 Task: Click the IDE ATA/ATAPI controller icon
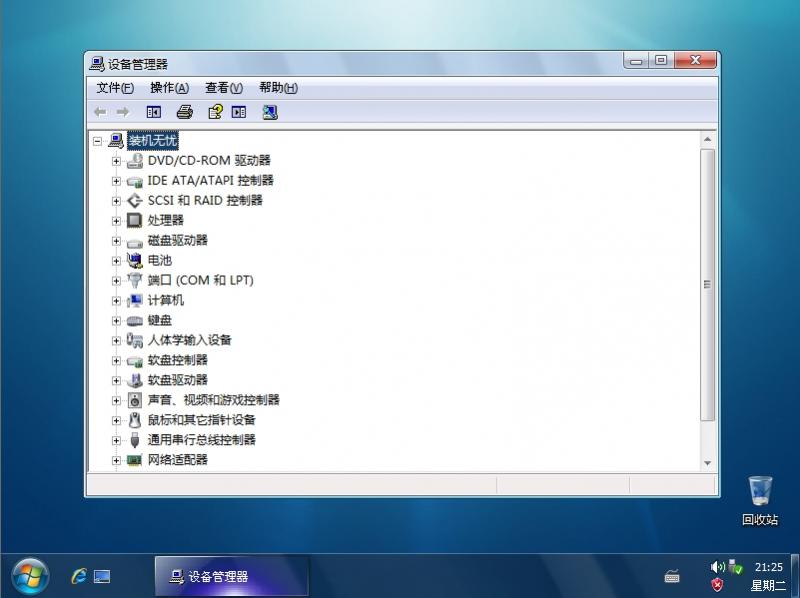tap(135, 181)
